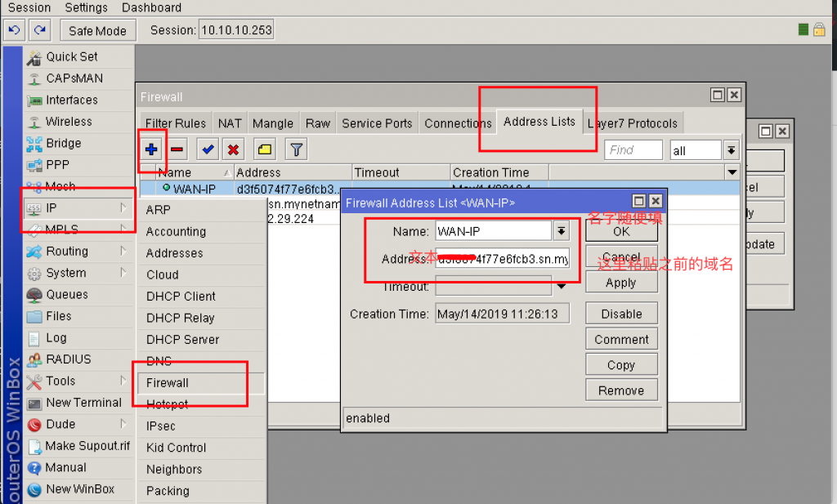Image resolution: width=837 pixels, height=504 pixels.
Task: Select ARP in IP submenu
Action: tap(202, 210)
